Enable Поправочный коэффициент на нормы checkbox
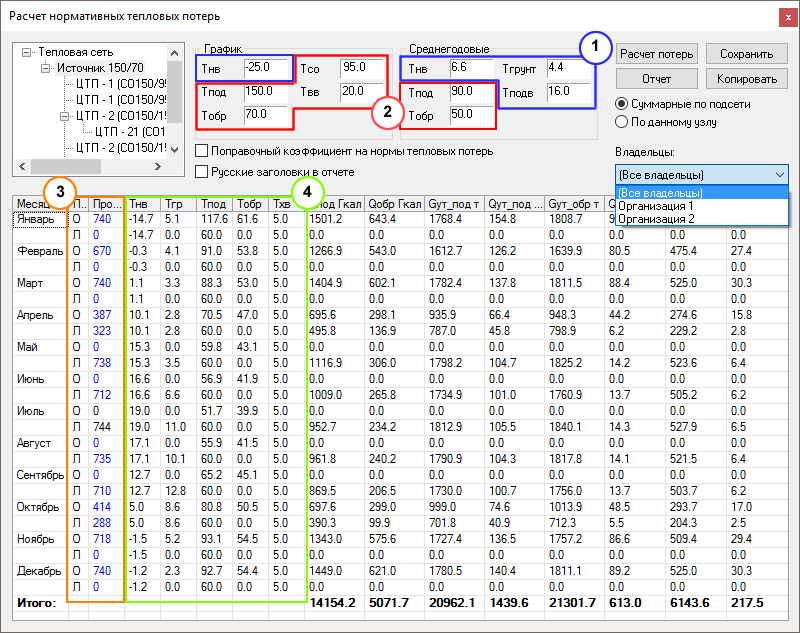 (203, 151)
